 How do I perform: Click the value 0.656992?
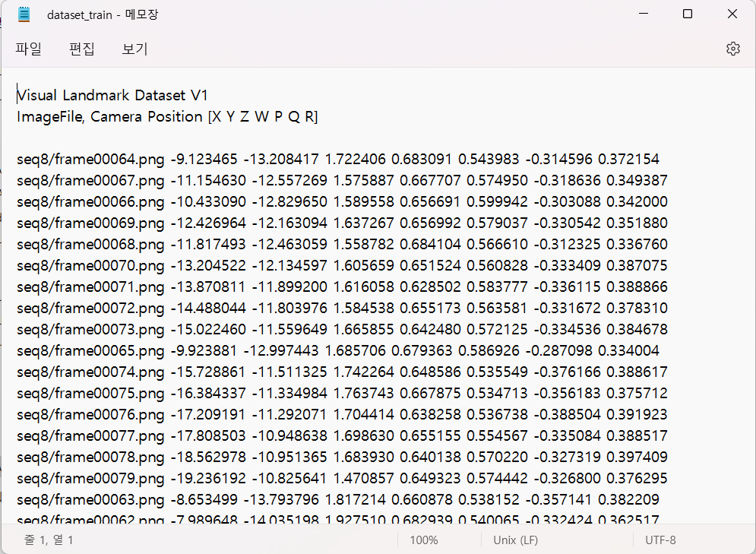pos(430,223)
